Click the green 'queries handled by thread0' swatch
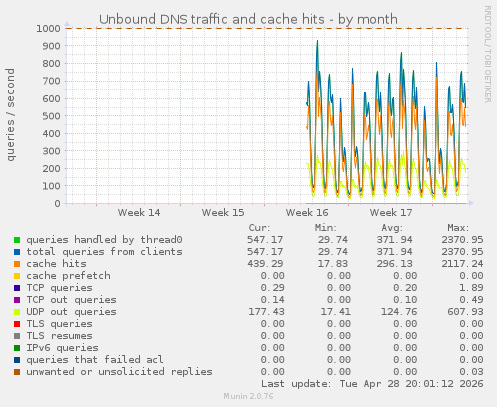 17,240
